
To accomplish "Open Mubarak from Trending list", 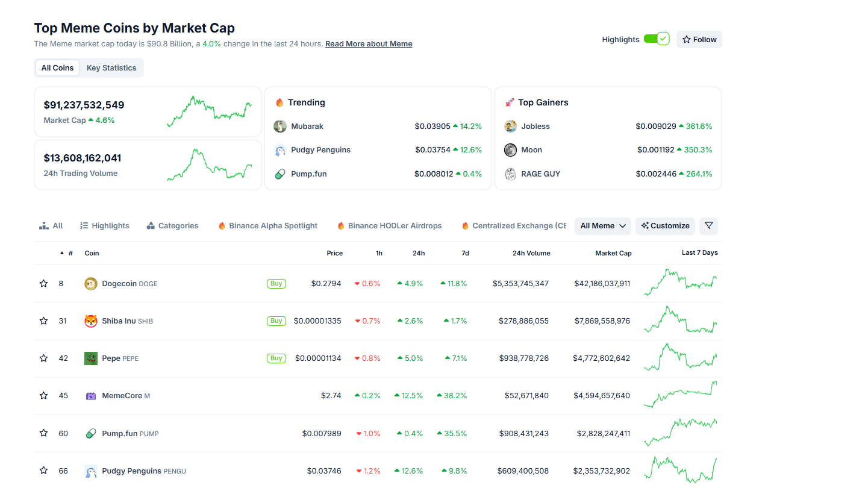I will click(x=307, y=127).
